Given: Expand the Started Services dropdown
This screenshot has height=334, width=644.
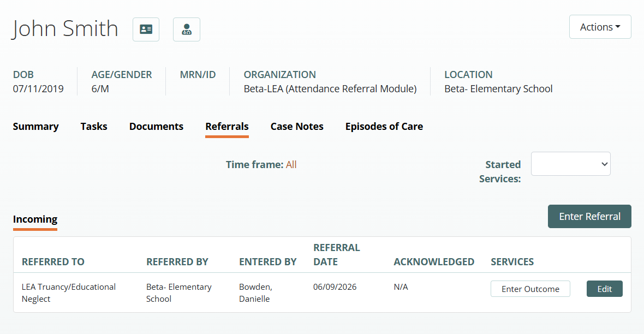Looking at the screenshot, I should click(x=570, y=164).
